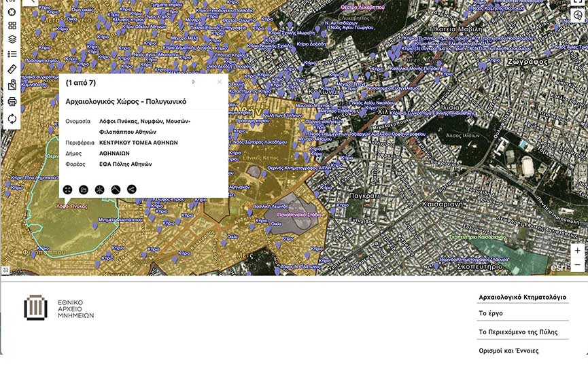This screenshot has height=392, width=588.
Task: Click the Σκοπευτήριο map label
Action: 480,266
